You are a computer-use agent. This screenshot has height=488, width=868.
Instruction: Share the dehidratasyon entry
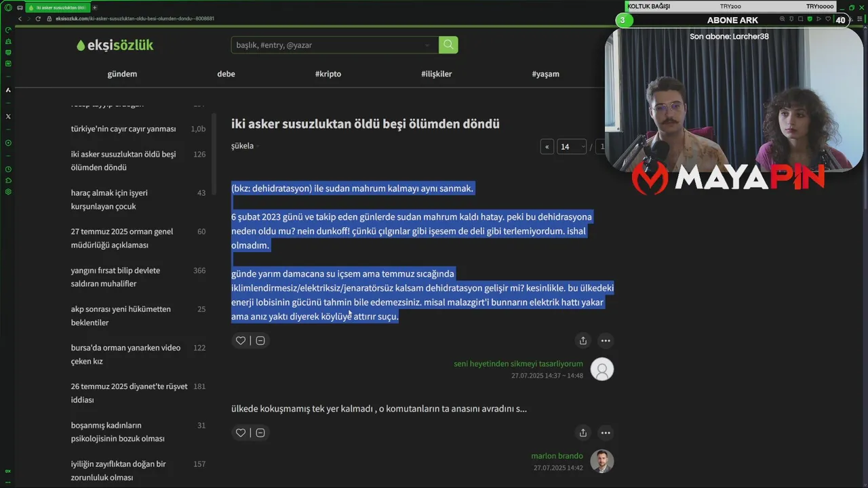click(583, 340)
